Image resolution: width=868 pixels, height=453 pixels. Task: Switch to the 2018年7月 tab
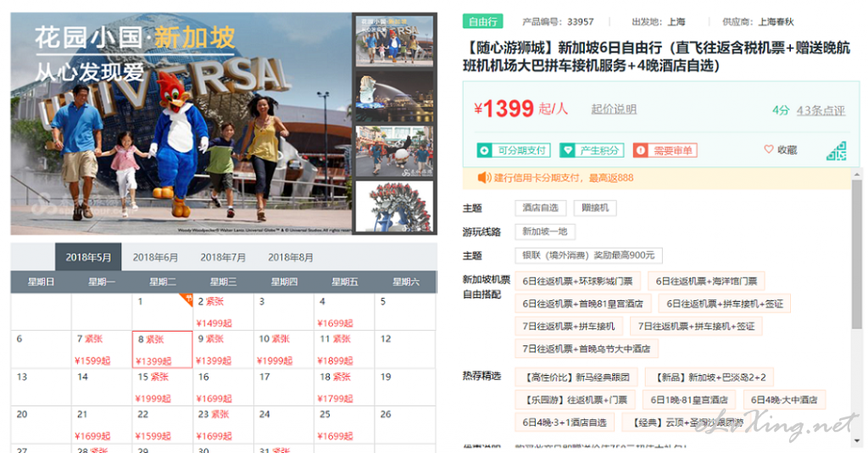(223, 258)
